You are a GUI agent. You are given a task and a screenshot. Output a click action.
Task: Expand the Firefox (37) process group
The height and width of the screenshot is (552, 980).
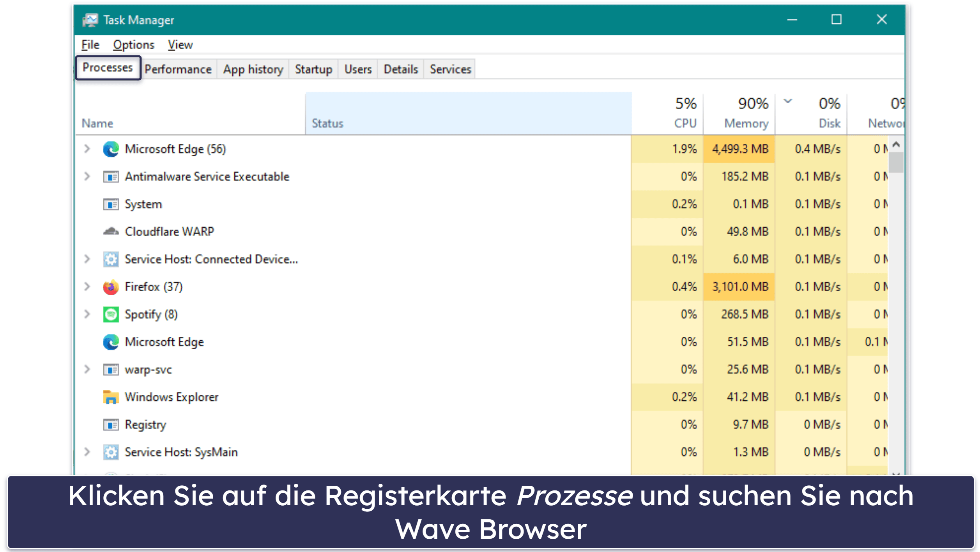(87, 287)
